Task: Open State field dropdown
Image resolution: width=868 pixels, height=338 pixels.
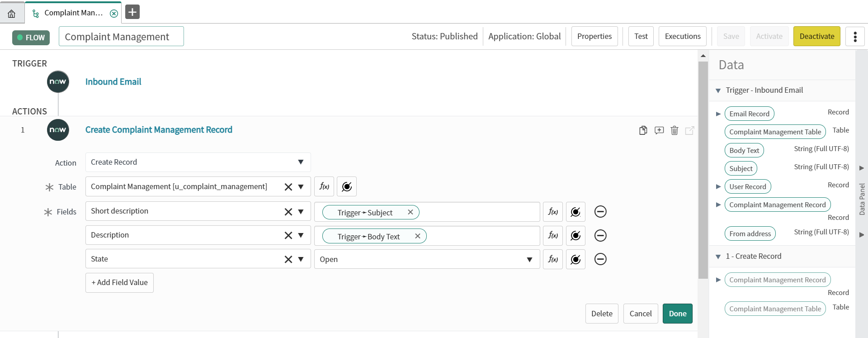Action: (301, 259)
